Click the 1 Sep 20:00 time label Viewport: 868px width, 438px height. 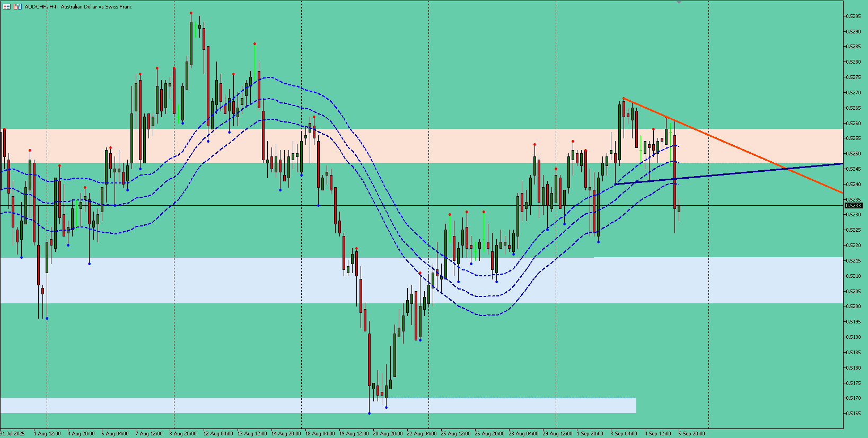coord(590,434)
